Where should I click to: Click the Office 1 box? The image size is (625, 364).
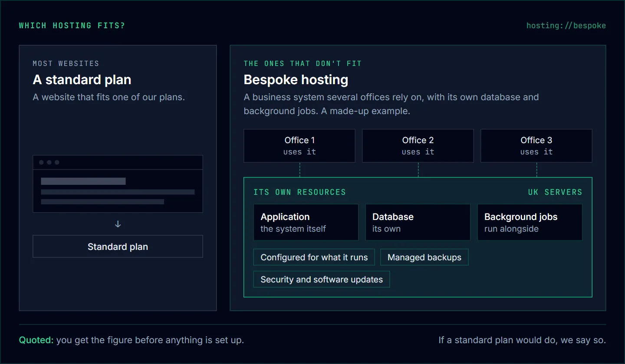(x=299, y=146)
